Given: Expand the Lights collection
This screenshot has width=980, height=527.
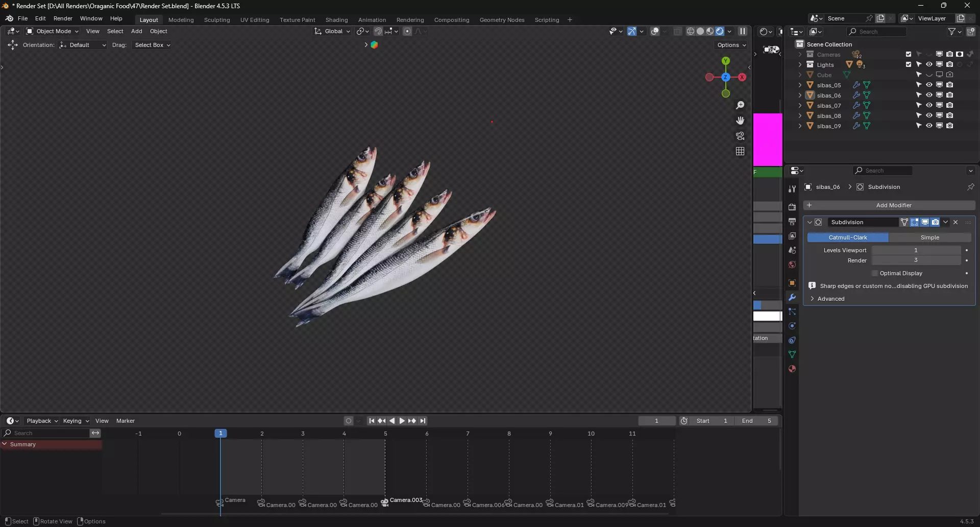Looking at the screenshot, I should pyautogui.click(x=800, y=64).
